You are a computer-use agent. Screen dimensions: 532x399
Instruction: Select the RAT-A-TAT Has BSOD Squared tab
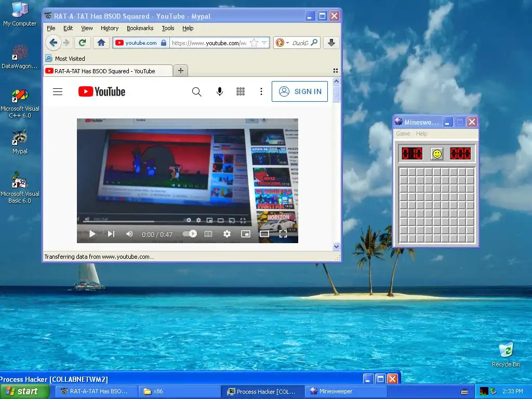[108, 71]
